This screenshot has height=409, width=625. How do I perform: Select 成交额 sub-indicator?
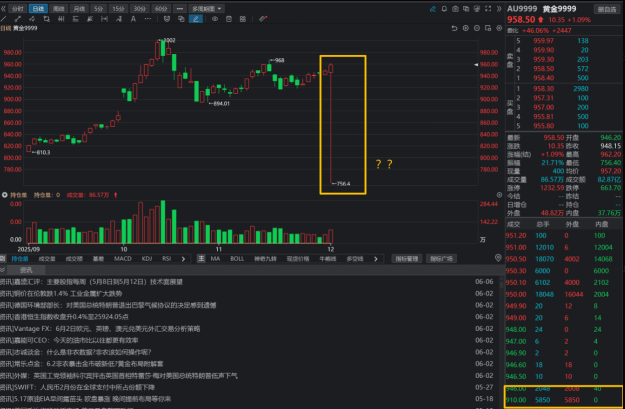coord(74,259)
